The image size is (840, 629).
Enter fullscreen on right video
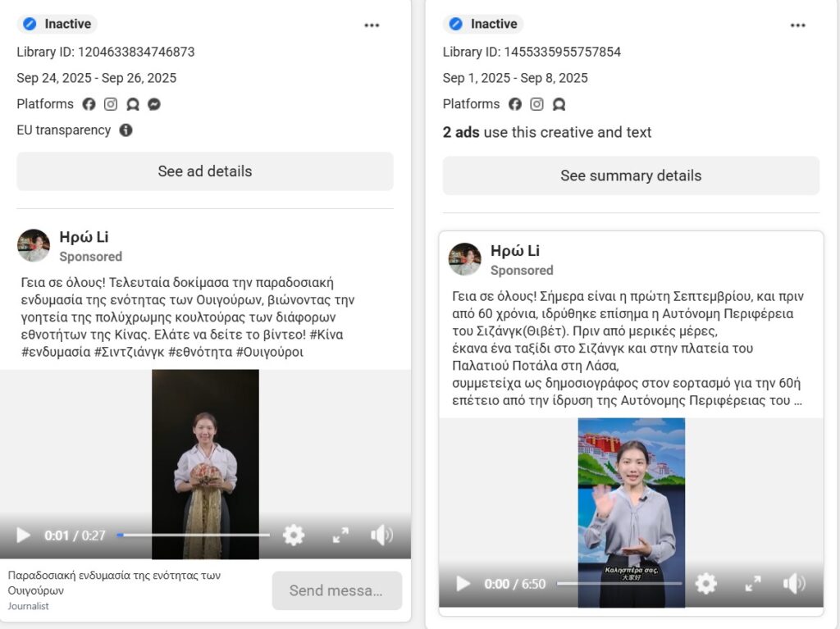752,584
